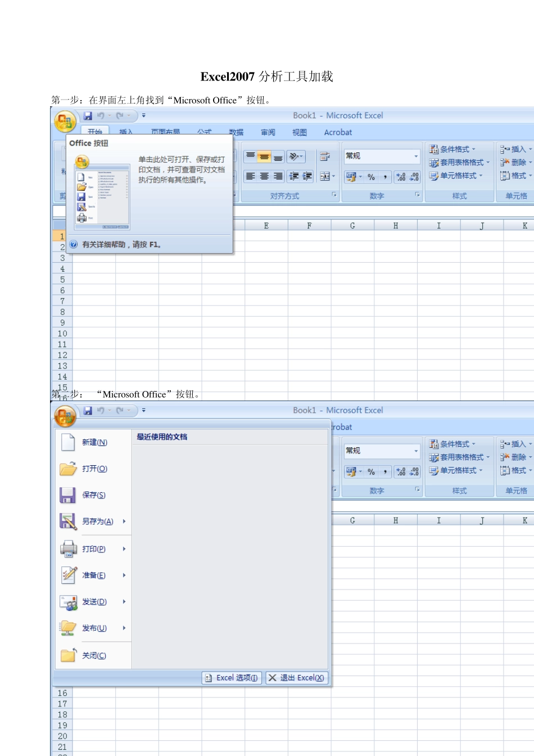Select row header 8 in the first screenshot
The height and width of the screenshot is (756, 534).
[62, 312]
